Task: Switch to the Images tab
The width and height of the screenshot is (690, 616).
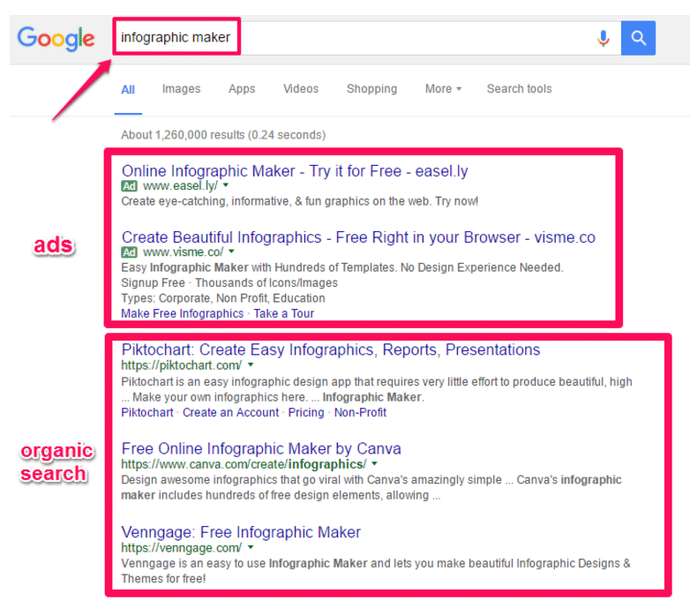Action: point(181,89)
